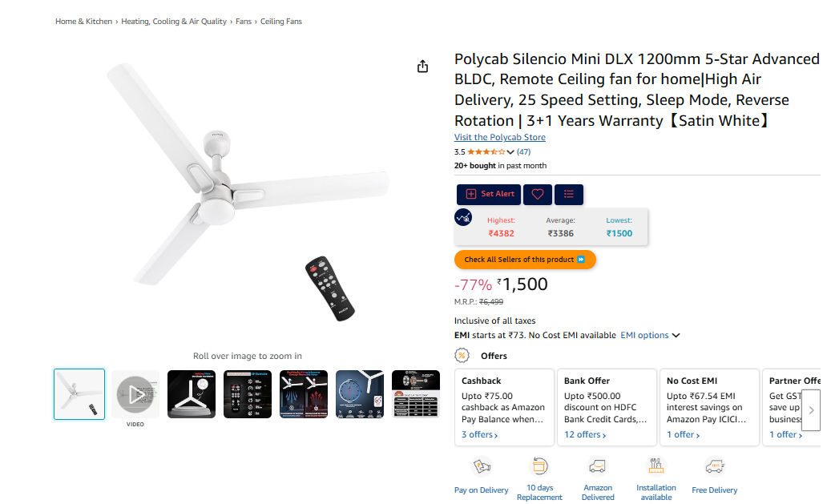Select the remote control functions thumbnail
This screenshot has height=504, width=827.
248,394
